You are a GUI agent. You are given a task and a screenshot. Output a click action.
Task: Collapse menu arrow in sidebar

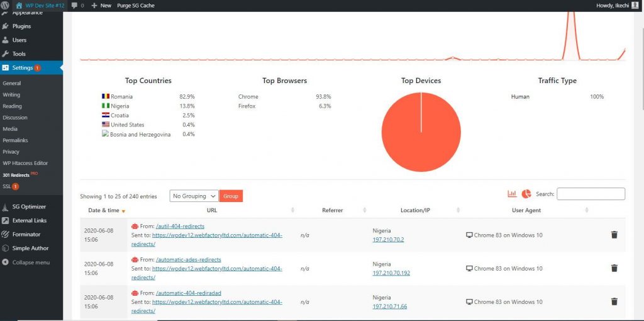tap(5, 262)
